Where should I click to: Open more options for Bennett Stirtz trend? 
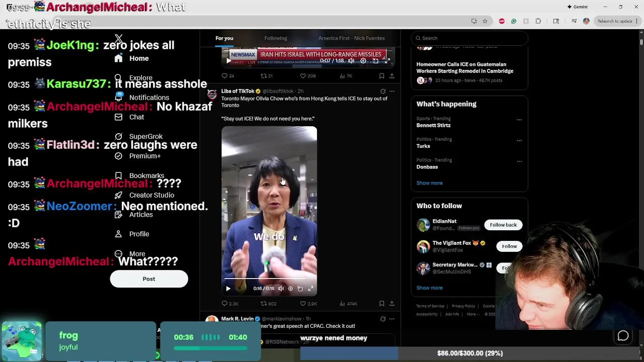[x=519, y=120]
